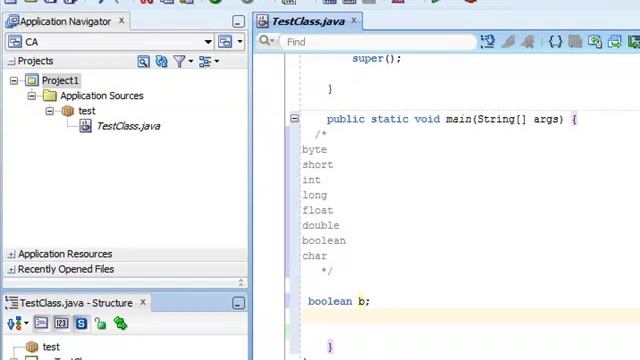Viewport: 640px width, 360px height.
Task: Click the Structure tab list icon
Action: (x=12, y=303)
